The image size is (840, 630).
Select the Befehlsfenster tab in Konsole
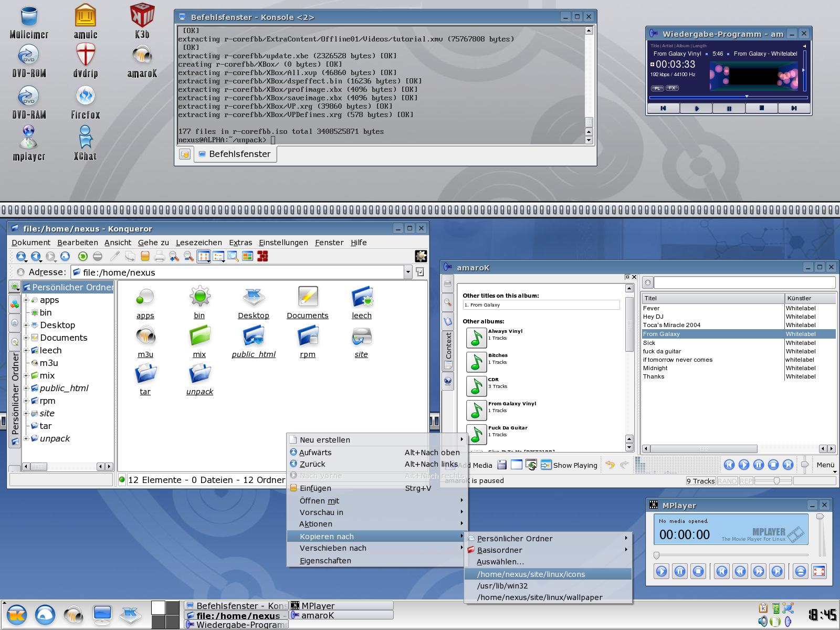pos(235,154)
